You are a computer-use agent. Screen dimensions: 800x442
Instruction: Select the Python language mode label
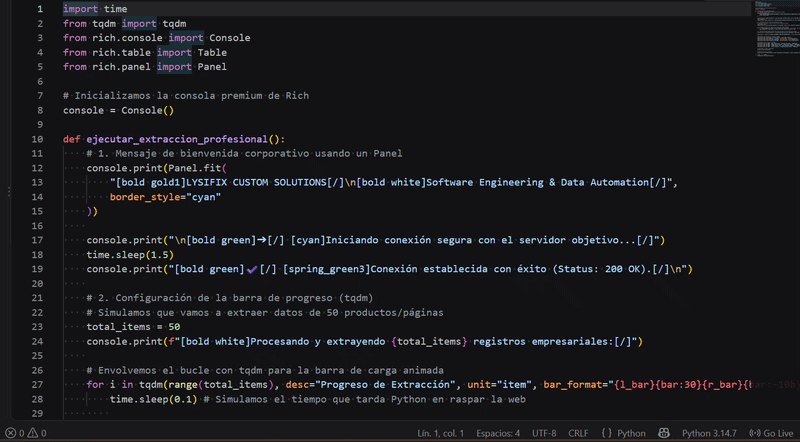click(631, 433)
